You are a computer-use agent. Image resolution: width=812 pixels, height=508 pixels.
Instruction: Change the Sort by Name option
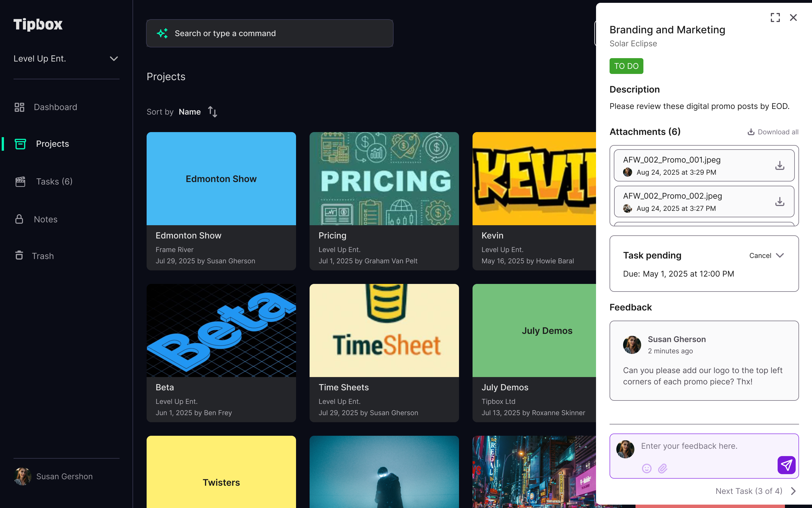(x=190, y=112)
